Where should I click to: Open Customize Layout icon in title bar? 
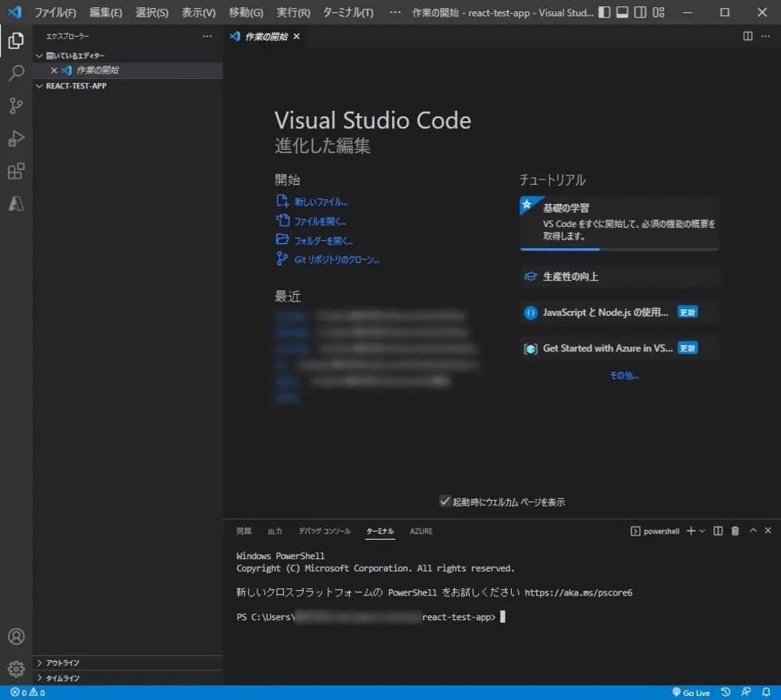click(x=658, y=13)
